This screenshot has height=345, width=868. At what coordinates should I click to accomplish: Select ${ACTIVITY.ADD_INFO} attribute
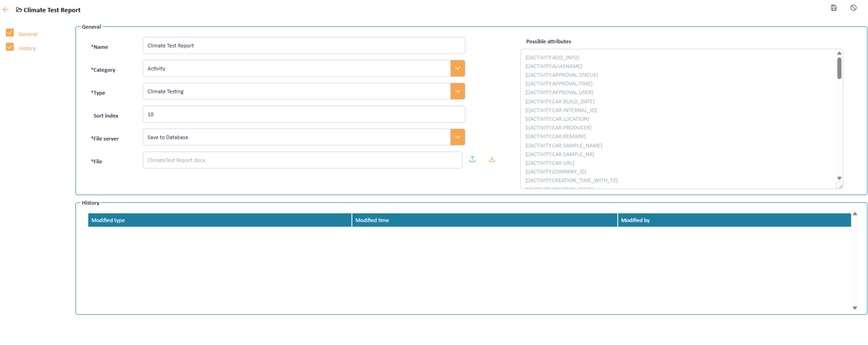552,58
